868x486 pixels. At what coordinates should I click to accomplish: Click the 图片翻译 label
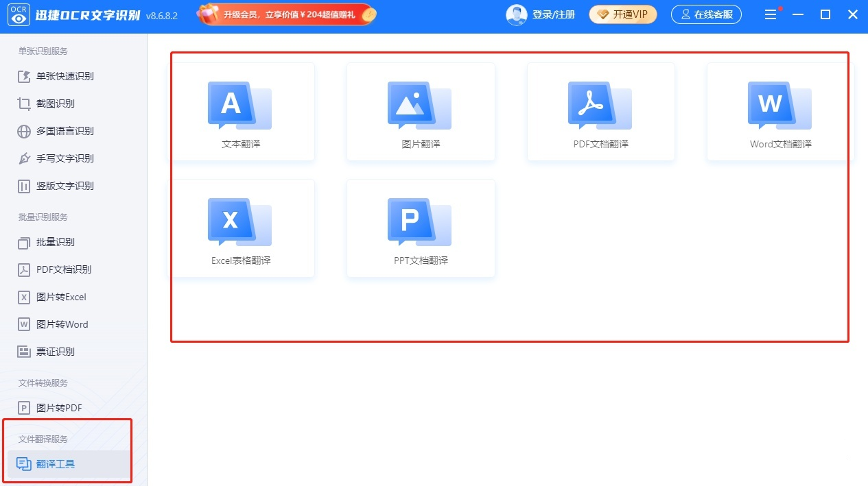pos(421,144)
